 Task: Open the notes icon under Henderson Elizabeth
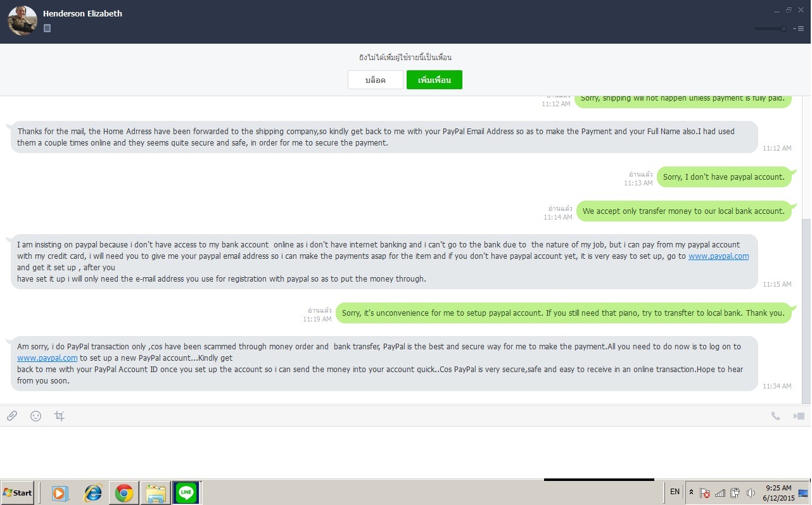tap(48, 28)
